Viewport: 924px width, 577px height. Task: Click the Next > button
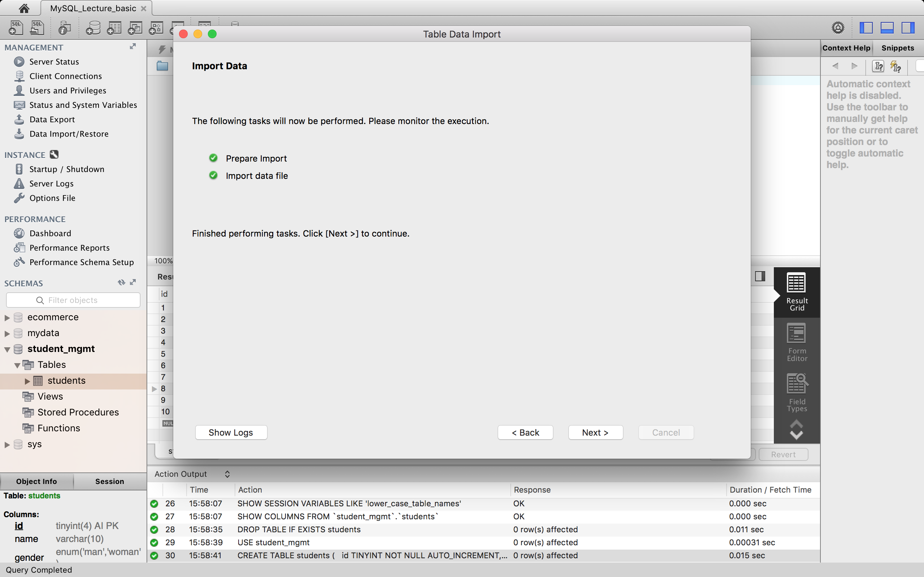(x=595, y=432)
